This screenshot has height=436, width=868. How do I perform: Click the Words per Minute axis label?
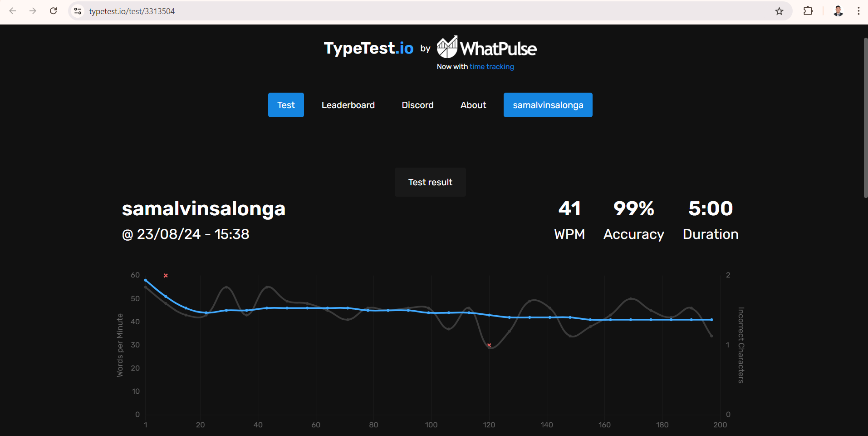click(x=120, y=345)
